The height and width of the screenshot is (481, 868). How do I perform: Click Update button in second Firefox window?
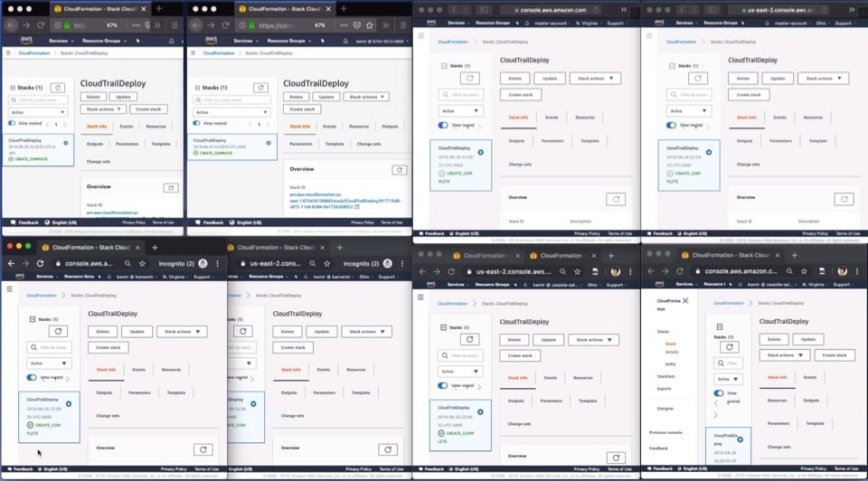pos(326,97)
